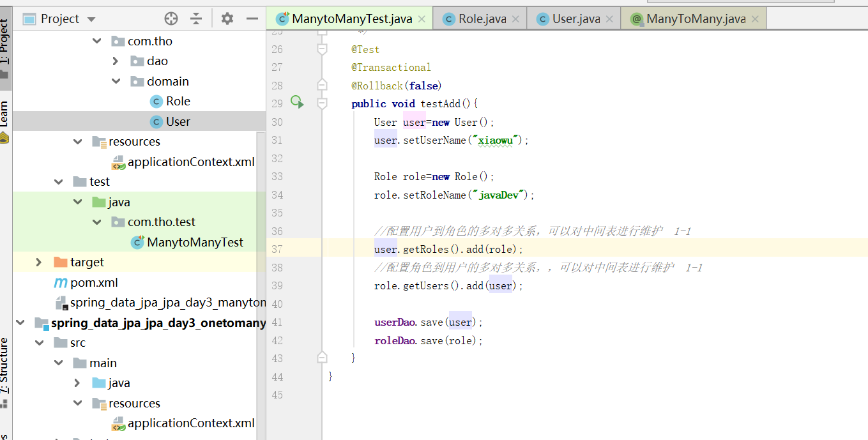Click the javaDev string literal
The height and width of the screenshot is (440, 868).
pyautogui.click(x=498, y=195)
